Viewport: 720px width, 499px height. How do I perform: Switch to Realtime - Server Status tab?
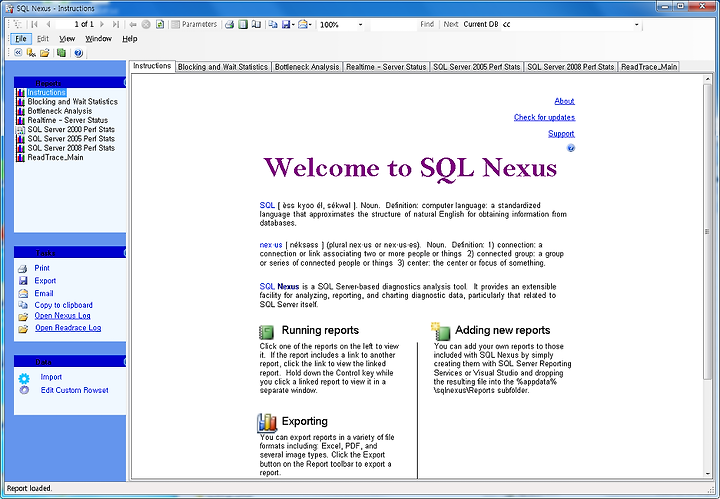[386, 67]
